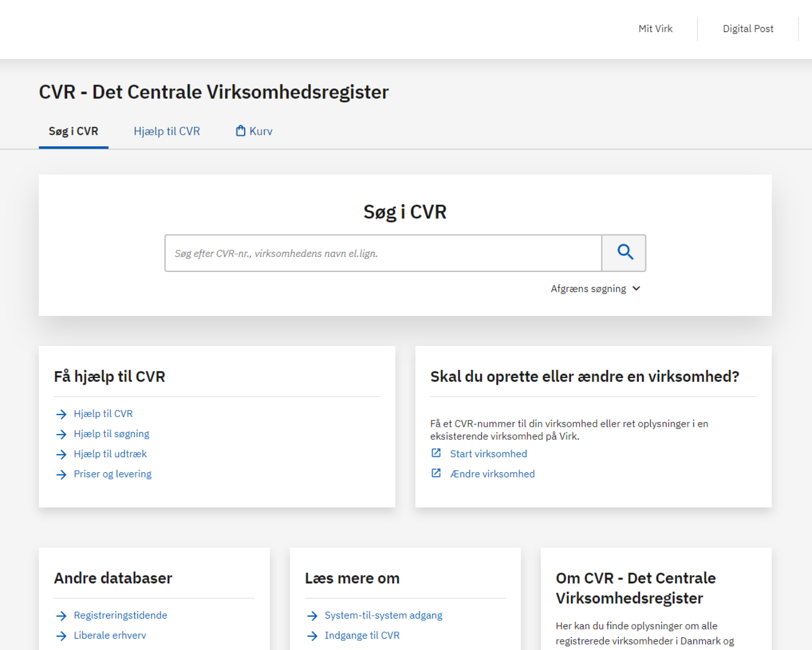Open the Hjælp til CVR help link
812x650 pixels.
(x=103, y=414)
